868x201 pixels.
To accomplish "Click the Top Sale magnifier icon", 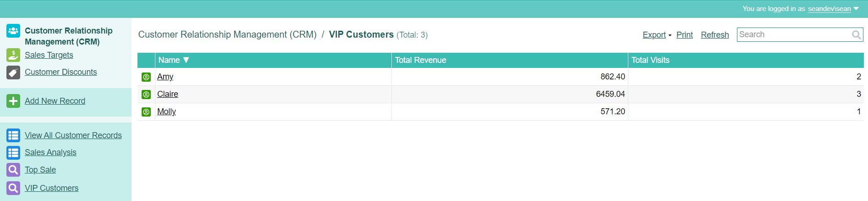I will tap(13, 170).
